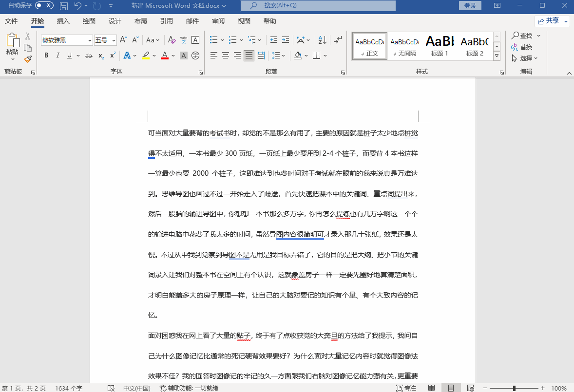Viewport: 574px width, 392px height.
Task: Open the font name dropdown (微软雅黑)
Action: coord(90,40)
